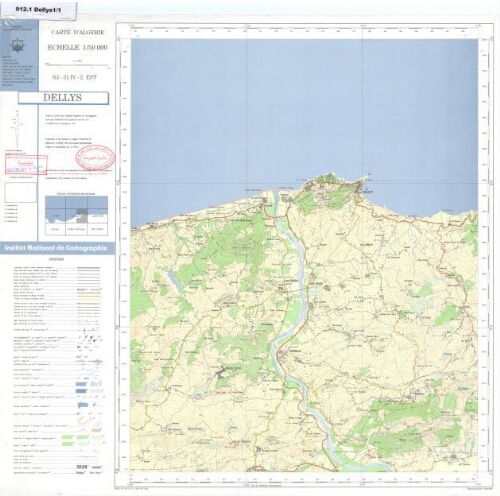Click the boxed 'DELLYS' map title
Viewport: 500px width, 496px height.
(x=63, y=98)
